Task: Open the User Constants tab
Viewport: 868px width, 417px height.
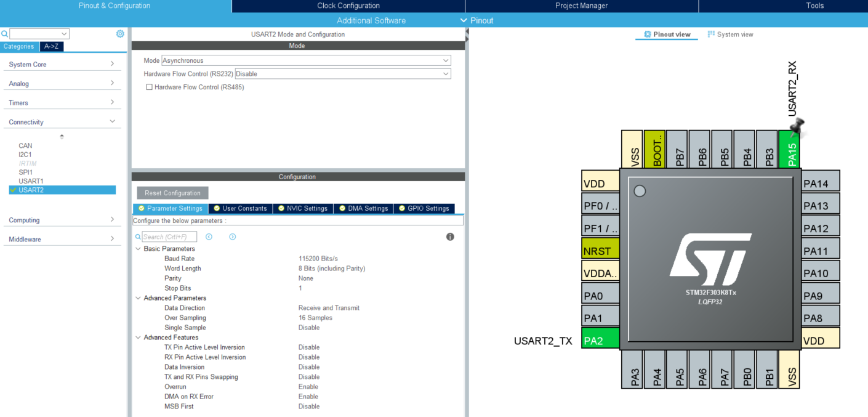Action: point(240,208)
